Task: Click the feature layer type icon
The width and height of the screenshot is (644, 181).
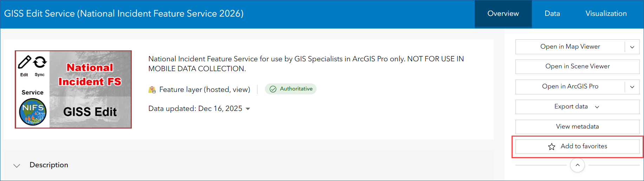Action: tap(152, 90)
